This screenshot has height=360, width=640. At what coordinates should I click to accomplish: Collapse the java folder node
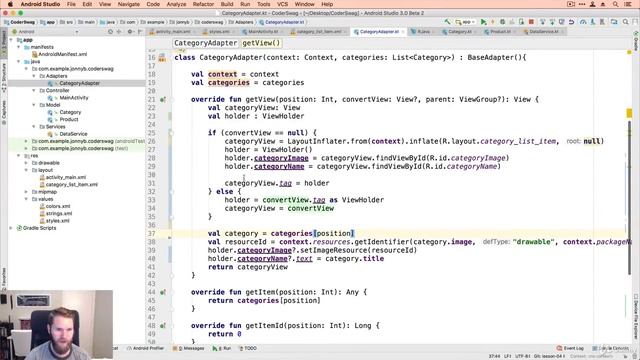coord(19,62)
